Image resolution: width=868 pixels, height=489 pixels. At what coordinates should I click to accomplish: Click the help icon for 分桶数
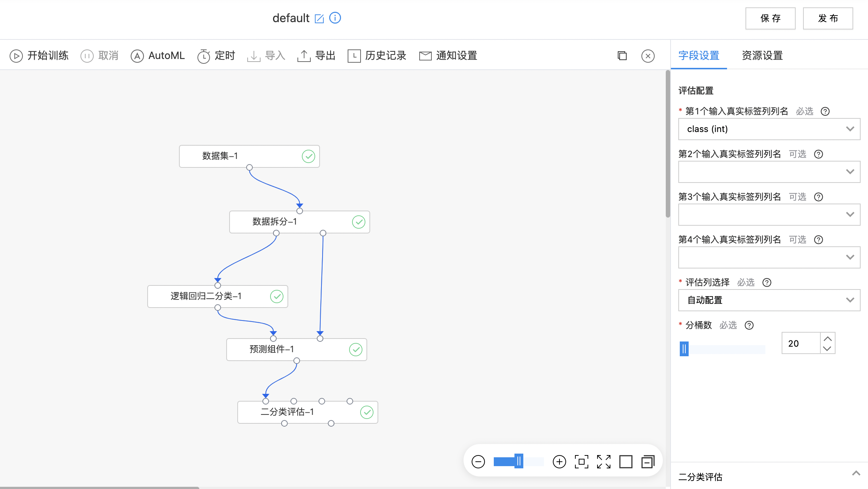click(x=749, y=325)
